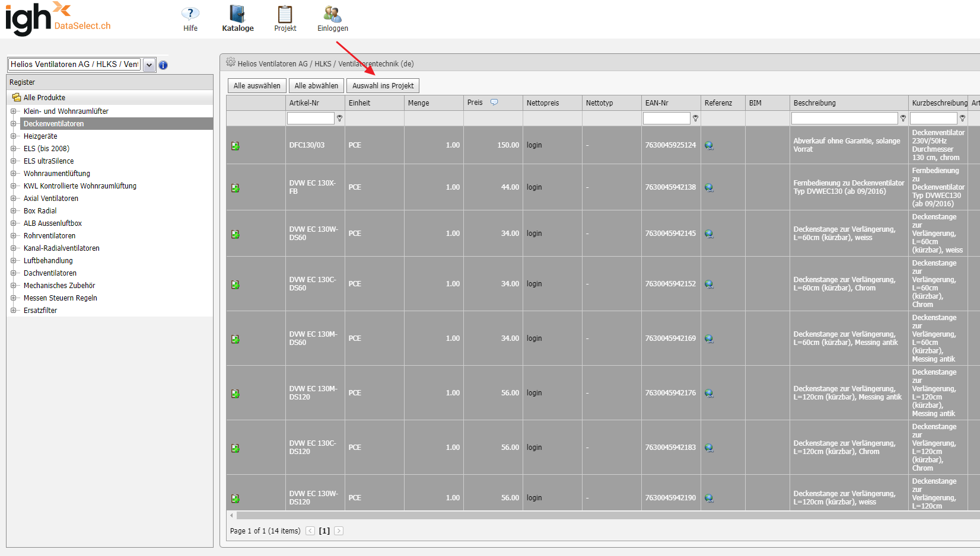Expand Axial Ventilatoren node
This screenshot has width=980, height=556.
13,198
